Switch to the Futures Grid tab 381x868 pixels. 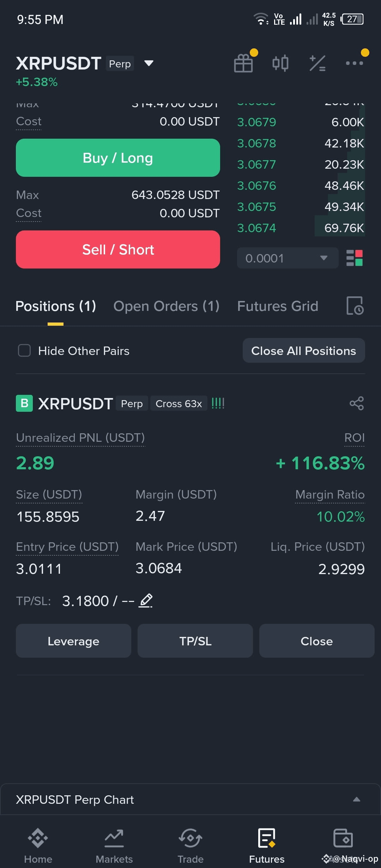click(x=278, y=306)
